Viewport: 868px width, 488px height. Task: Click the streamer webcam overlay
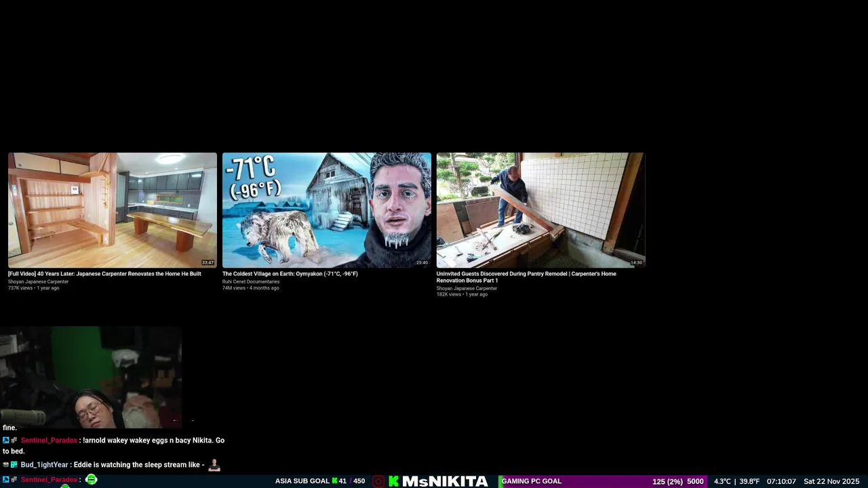[91, 377]
